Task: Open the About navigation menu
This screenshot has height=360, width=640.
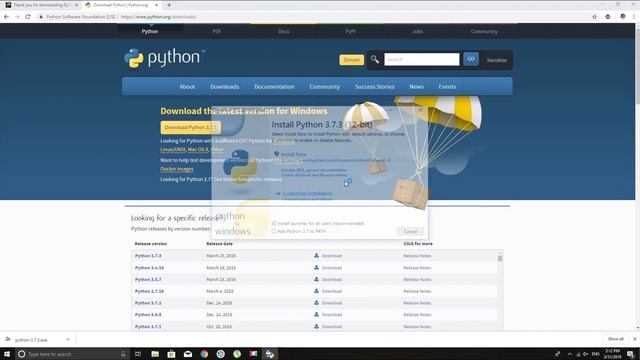Action: point(187,87)
